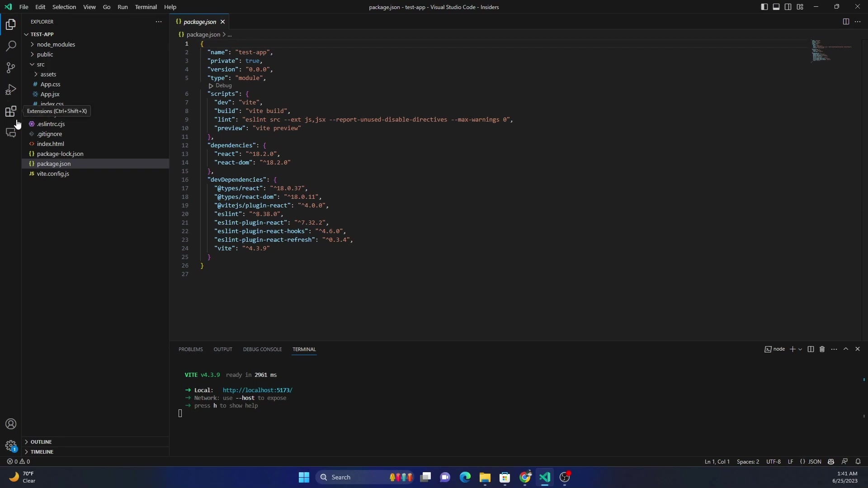The width and height of the screenshot is (868, 488).
Task: Kill the terminal with the trash icon
Action: click(x=822, y=349)
